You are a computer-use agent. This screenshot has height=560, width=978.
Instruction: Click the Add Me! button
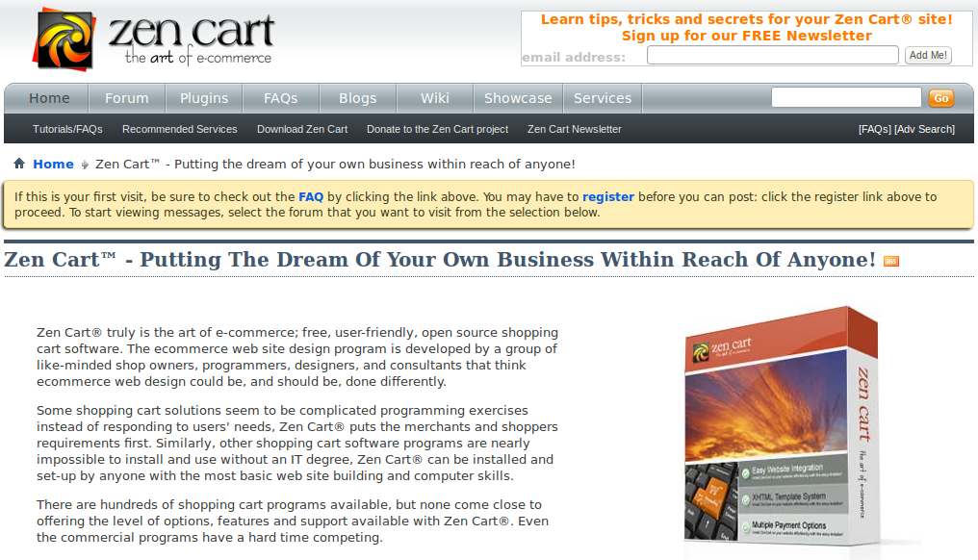(928, 56)
